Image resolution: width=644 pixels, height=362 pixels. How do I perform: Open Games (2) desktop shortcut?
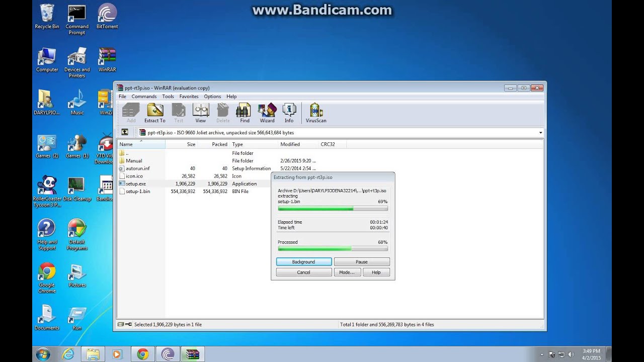coord(47,146)
